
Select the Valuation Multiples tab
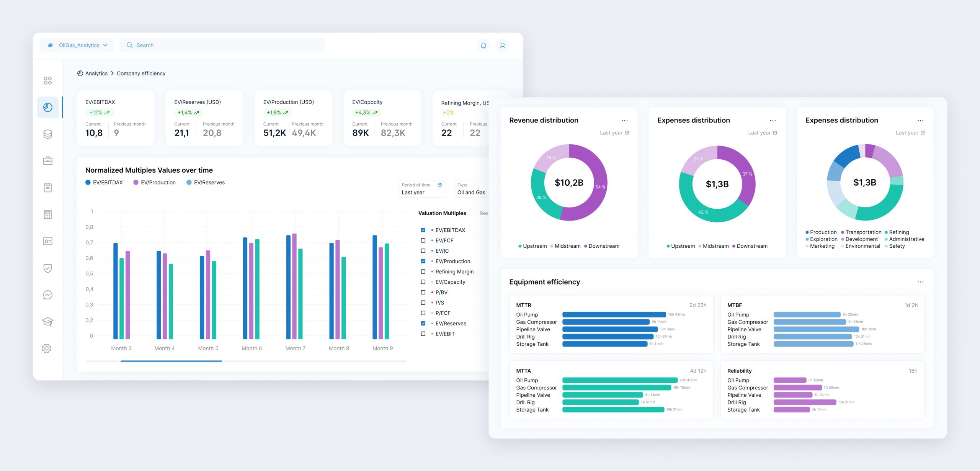(x=442, y=213)
